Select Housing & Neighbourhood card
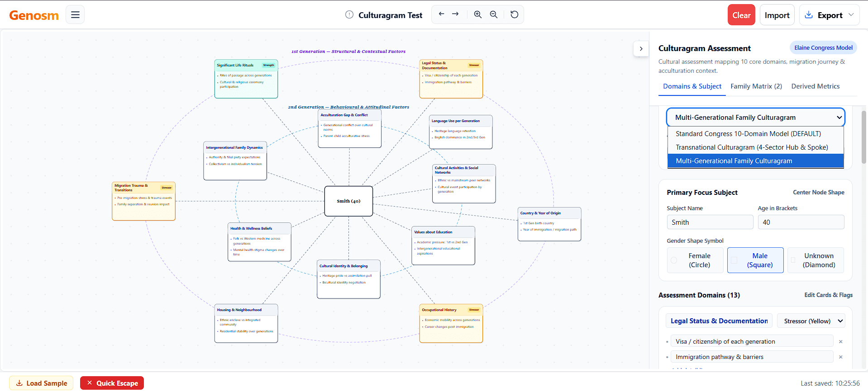 pos(246,323)
